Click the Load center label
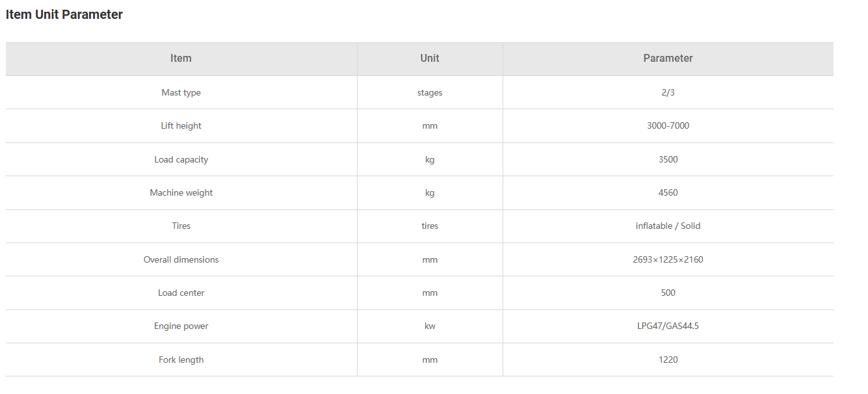This screenshot has height=394, width=868. (181, 293)
